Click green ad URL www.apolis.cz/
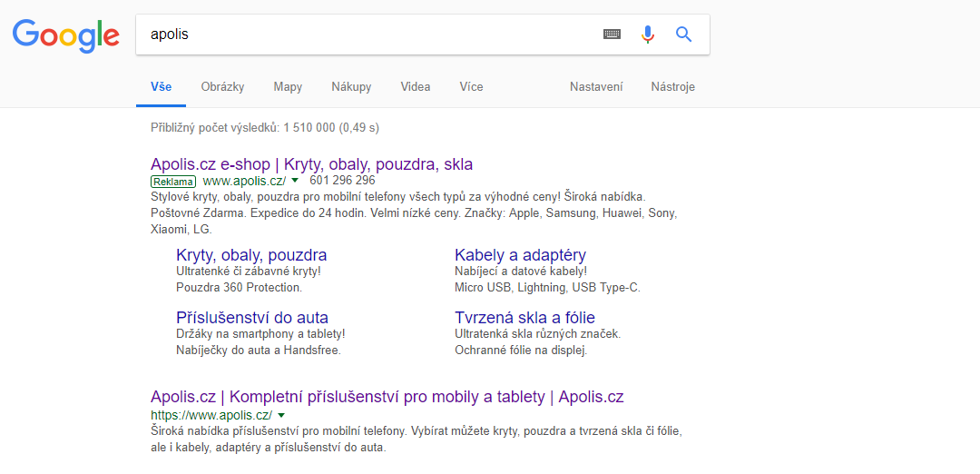 pos(244,181)
